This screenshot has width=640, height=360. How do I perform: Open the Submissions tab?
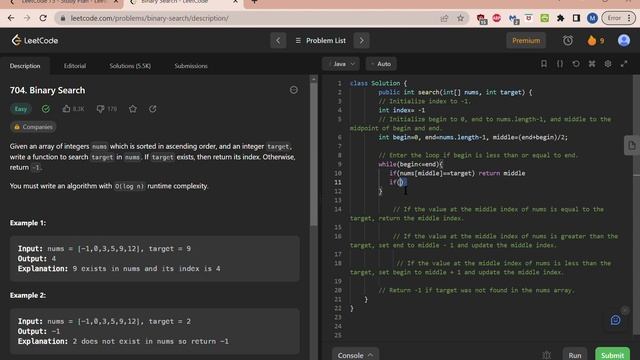(x=191, y=66)
